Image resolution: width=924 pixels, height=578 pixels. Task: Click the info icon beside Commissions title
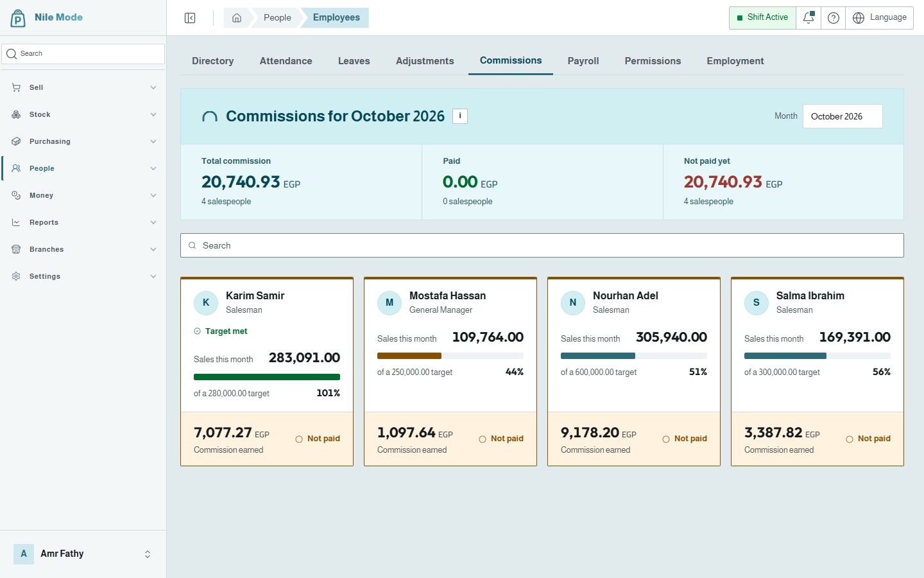coord(460,116)
